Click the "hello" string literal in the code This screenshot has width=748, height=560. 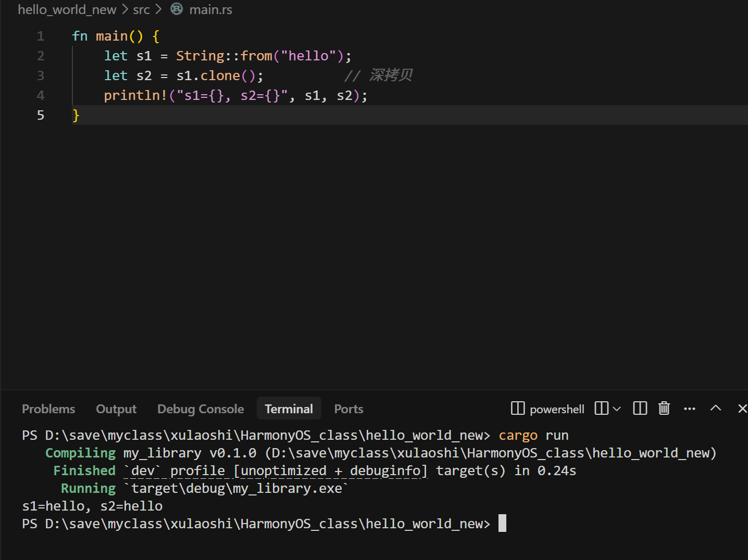tap(308, 56)
